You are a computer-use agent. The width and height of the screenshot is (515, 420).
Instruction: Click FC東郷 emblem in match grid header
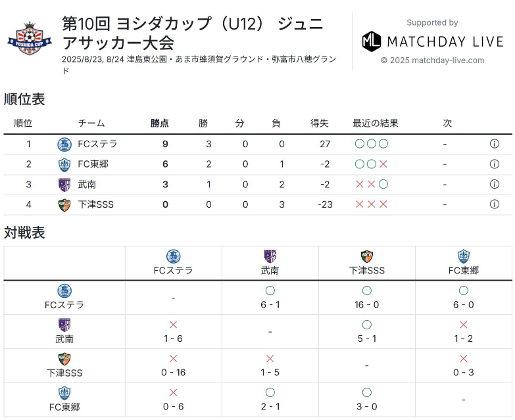pos(464,256)
